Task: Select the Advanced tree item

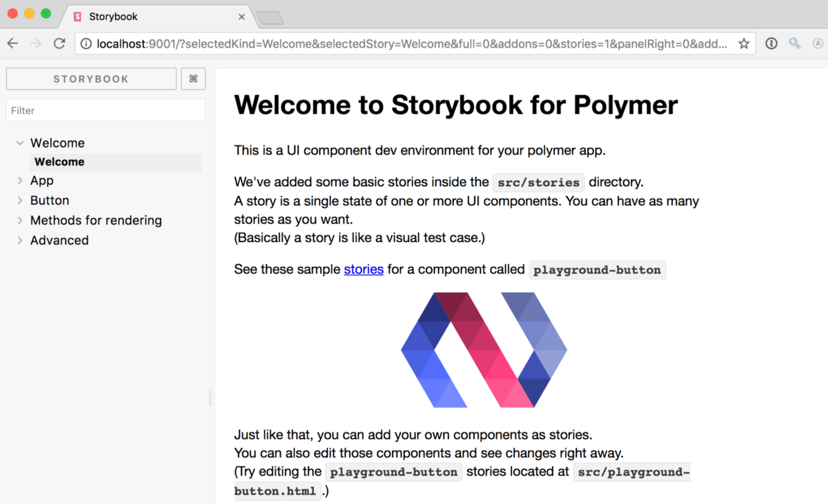Action: pos(59,241)
